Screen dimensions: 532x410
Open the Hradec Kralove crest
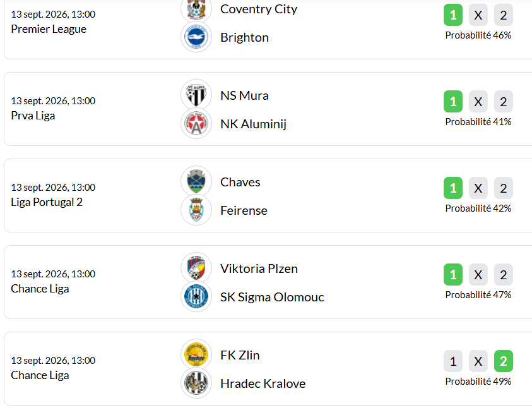196,383
